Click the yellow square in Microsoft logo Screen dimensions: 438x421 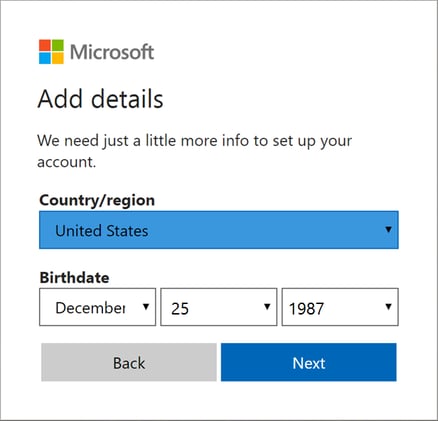[58, 58]
